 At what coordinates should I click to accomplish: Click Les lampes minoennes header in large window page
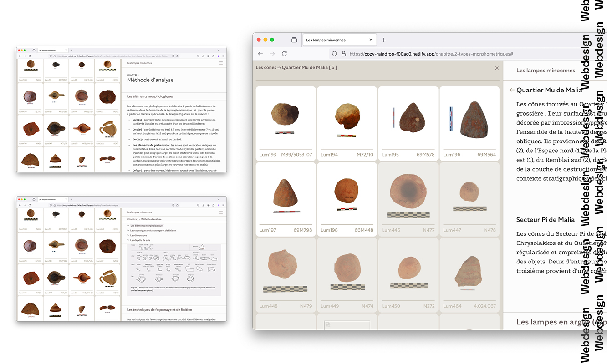click(546, 71)
